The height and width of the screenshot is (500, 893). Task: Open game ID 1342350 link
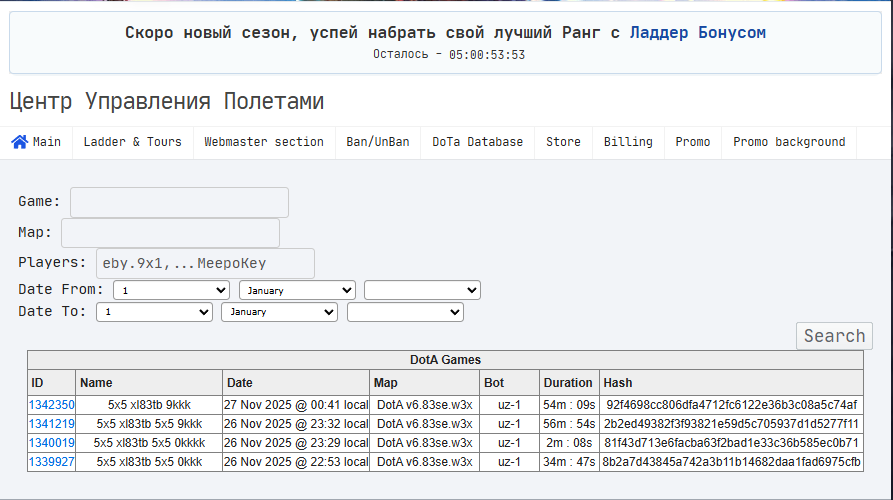click(51, 405)
